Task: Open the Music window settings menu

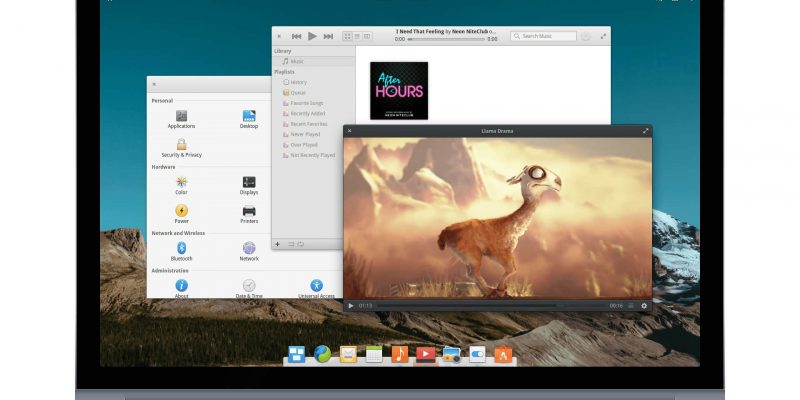Action: 586,36
